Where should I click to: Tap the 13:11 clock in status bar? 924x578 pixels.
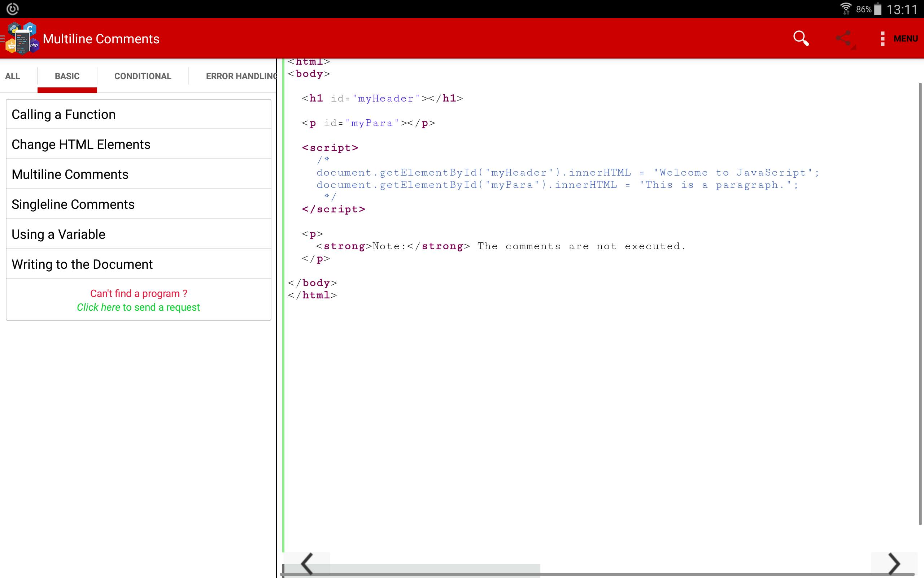click(x=902, y=9)
